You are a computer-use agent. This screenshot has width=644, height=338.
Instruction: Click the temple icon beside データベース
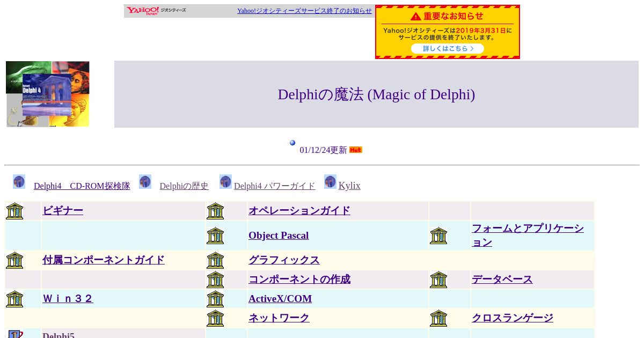pos(438,280)
